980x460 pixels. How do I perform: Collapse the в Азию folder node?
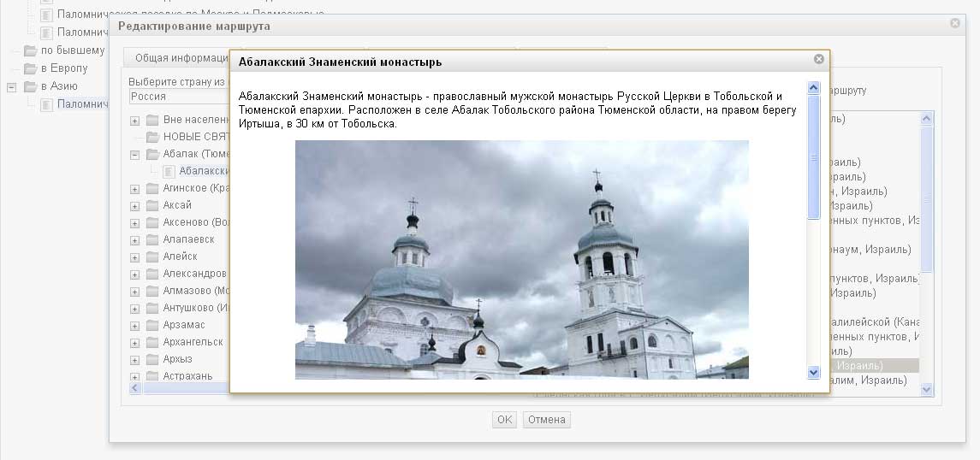(12, 87)
